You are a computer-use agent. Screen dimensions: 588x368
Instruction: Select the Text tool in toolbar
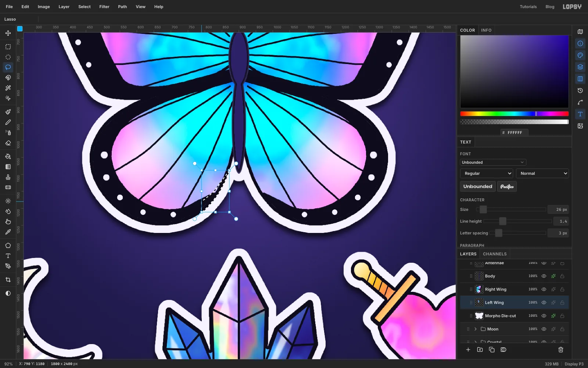pyautogui.click(x=8, y=256)
